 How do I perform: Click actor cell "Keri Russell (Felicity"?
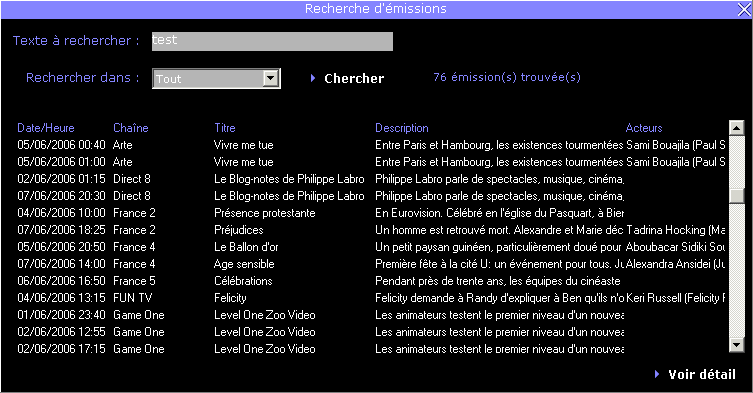point(675,298)
